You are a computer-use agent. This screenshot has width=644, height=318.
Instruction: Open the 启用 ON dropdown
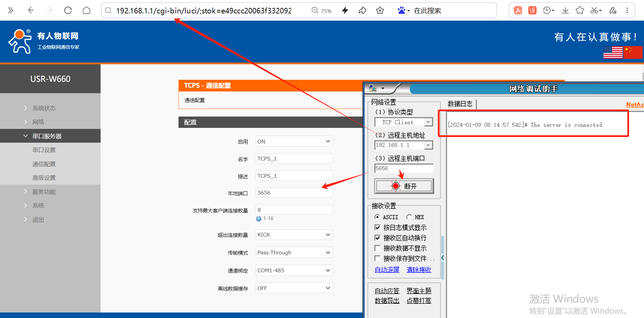pos(294,141)
